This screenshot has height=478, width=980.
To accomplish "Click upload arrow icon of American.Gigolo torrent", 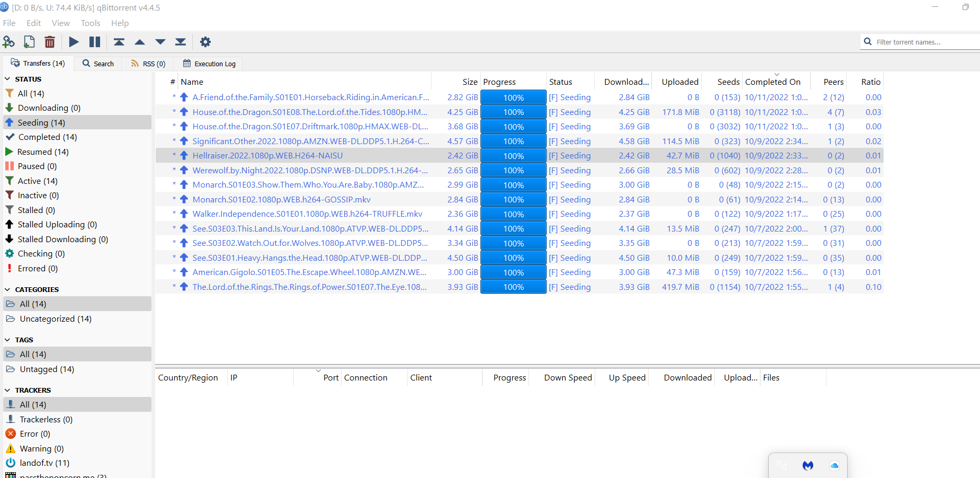I will pyautogui.click(x=184, y=272).
